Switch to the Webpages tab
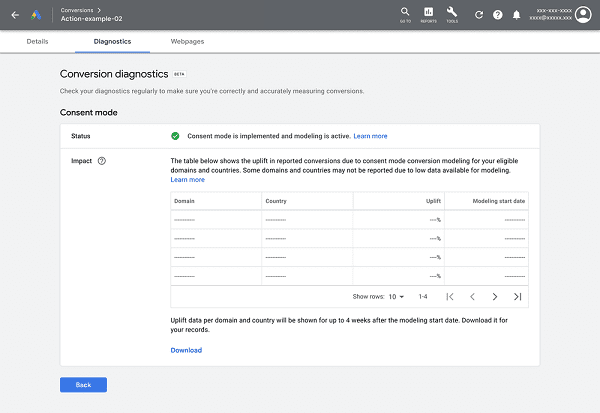 [189, 42]
